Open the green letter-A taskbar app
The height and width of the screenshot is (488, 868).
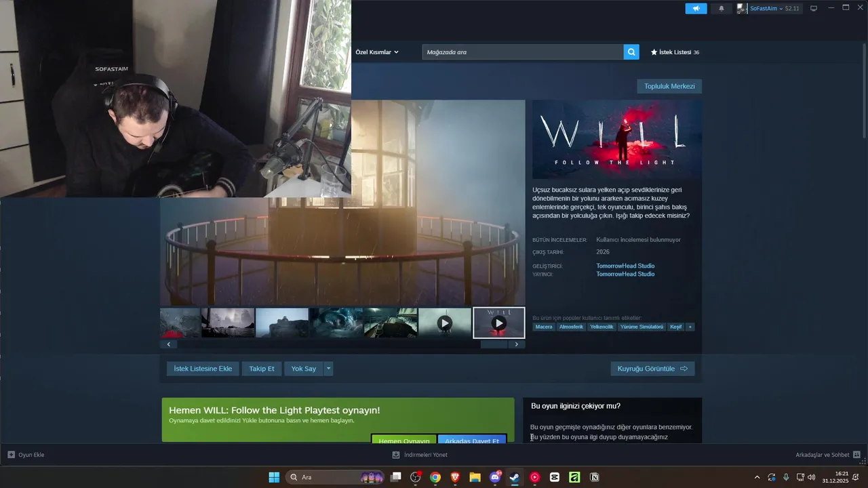[574, 477]
